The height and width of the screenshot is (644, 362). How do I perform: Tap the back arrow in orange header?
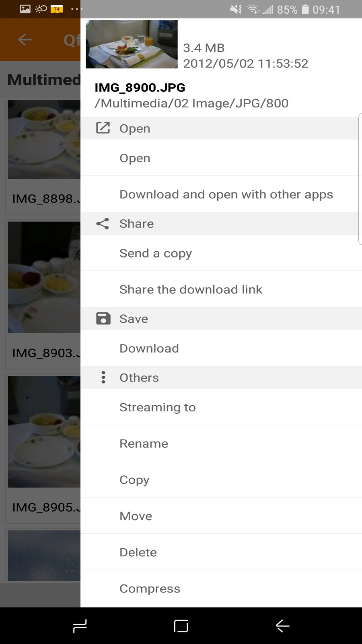pyautogui.click(x=25, y=39)
